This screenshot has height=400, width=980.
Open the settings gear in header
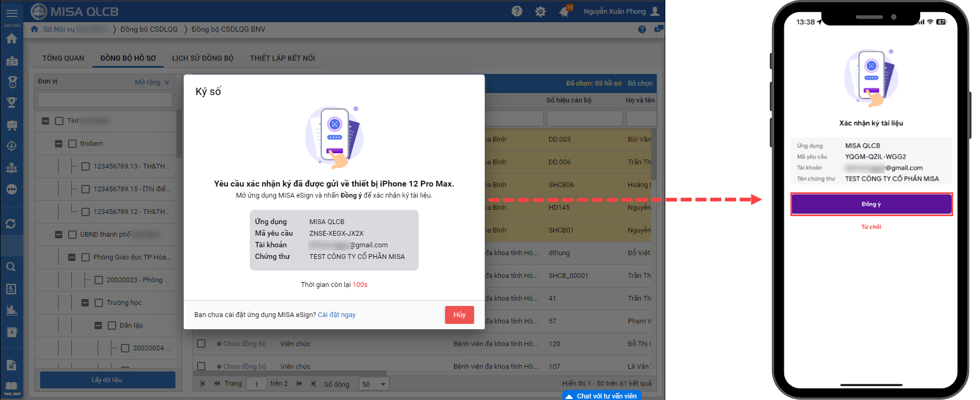[x=540, y=12]
